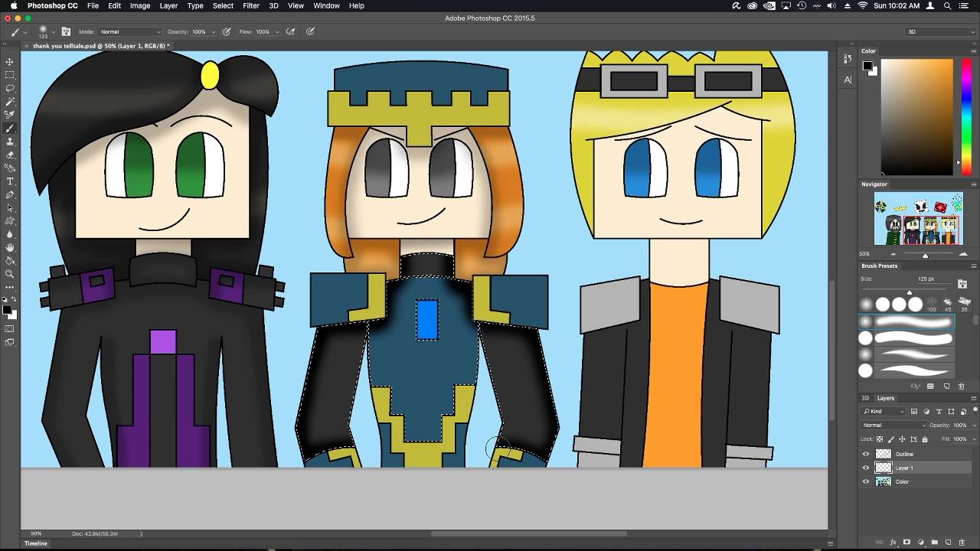This screenshot has height=551, width=980.
Task: Click the pixel layer filter icon in Layers
Action: pos(914,412)
